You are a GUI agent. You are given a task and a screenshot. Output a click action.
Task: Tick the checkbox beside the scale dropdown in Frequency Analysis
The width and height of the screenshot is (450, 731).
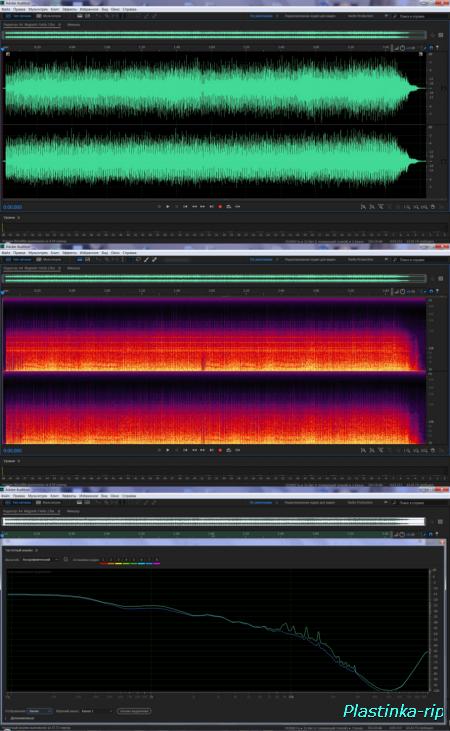66,559
